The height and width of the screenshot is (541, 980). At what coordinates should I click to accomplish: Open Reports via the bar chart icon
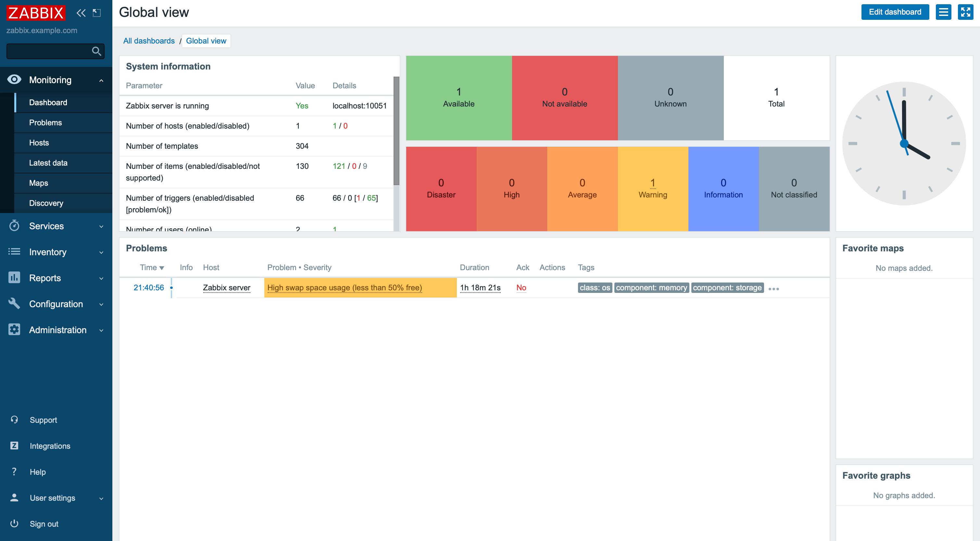[x=14, y=278]
